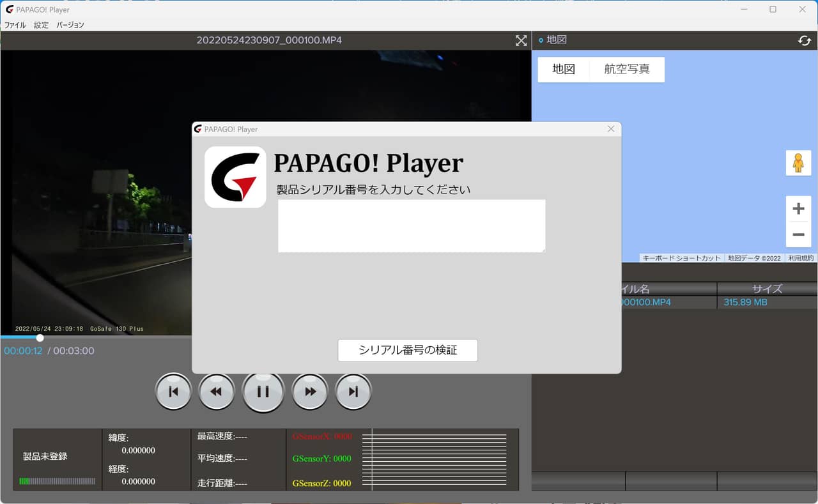Expand video to fullscreen with arrows icon
This screenshot has width=818, height=504.
[x=521, y=40]
